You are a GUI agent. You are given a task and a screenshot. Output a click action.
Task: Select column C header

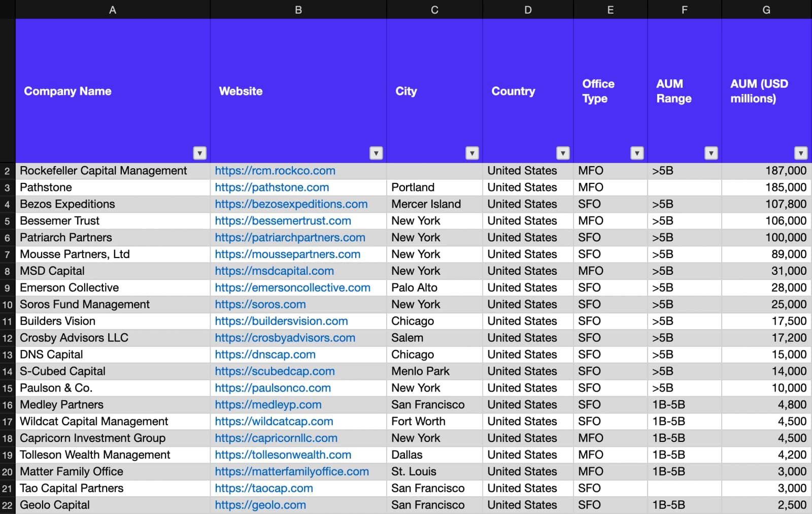click(x=434, y=10)
